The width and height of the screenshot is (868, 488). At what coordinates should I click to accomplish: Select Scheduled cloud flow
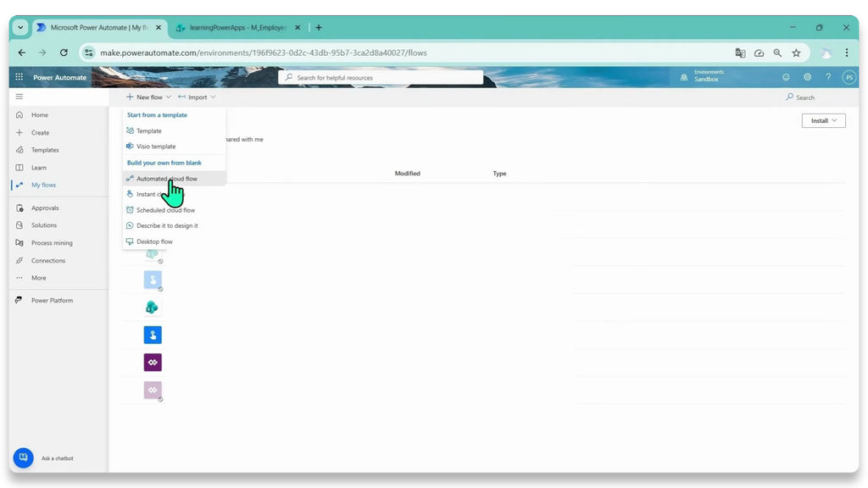point(174,210)
